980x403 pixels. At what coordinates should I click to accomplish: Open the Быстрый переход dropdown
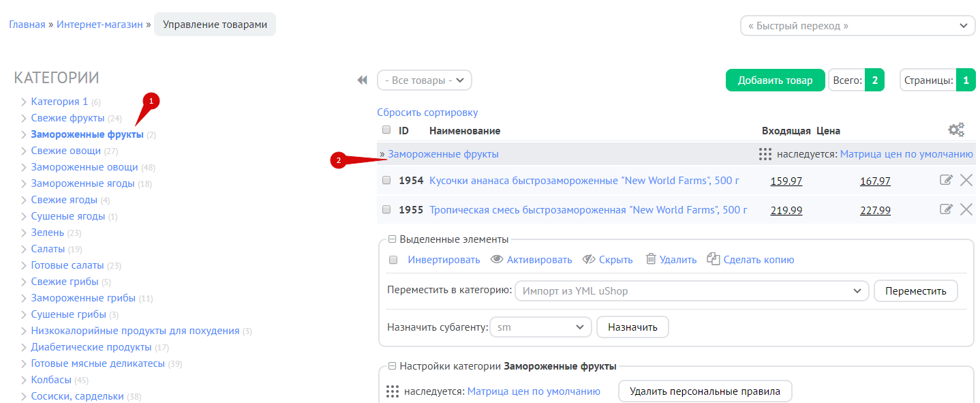858,26
